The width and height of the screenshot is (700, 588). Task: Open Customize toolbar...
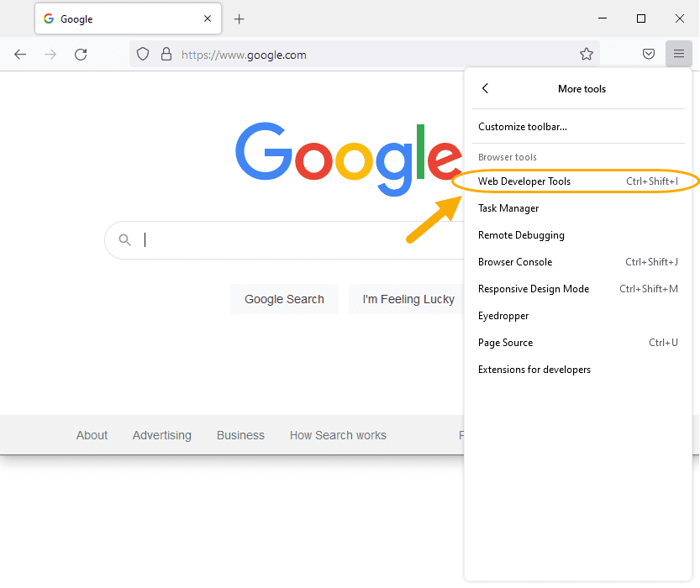coord(577,127)
